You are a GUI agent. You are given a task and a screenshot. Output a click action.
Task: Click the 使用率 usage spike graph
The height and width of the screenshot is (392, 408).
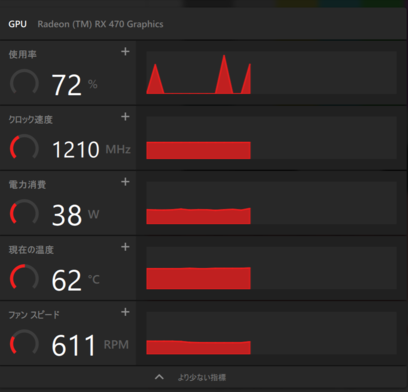271,73
